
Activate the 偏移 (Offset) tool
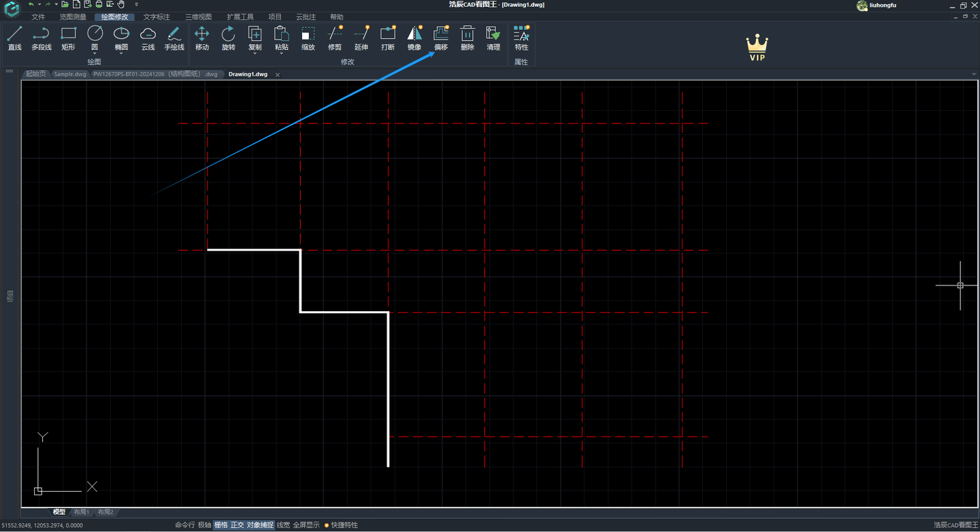point(441,38)
